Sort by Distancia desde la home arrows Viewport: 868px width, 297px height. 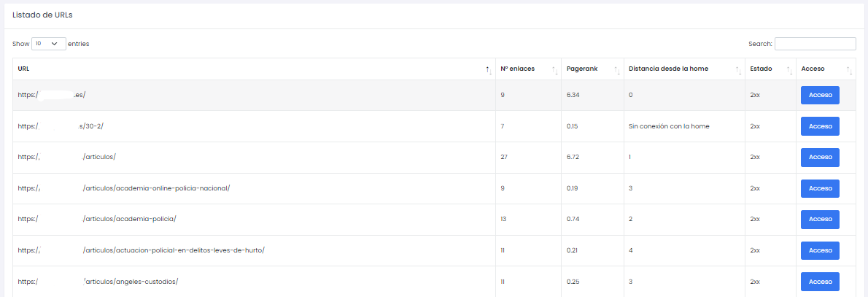(x=738, y=69)
